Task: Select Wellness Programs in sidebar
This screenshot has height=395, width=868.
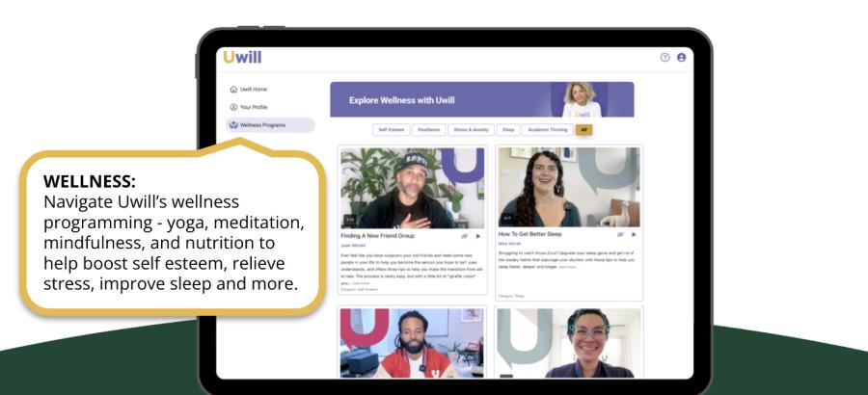Action: pyautogui.click(x=270, y=125)
